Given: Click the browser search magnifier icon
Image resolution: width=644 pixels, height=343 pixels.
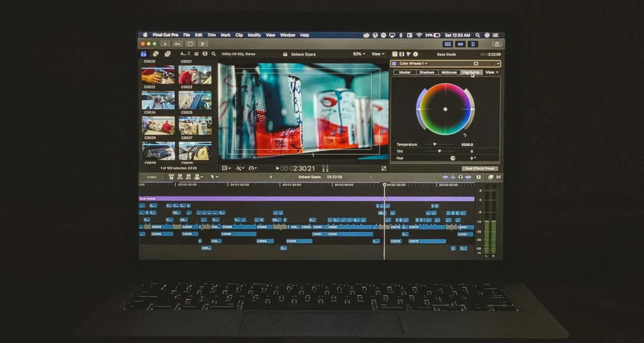Looking at the screenshot, I should tap(214, 54).
